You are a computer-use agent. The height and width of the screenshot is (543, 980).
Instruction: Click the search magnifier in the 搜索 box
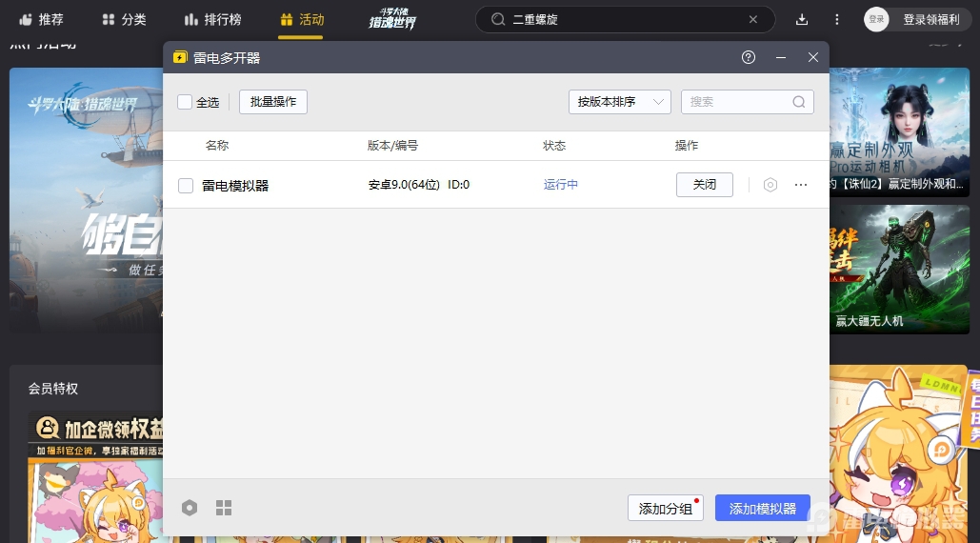click(x=799, y=102)
